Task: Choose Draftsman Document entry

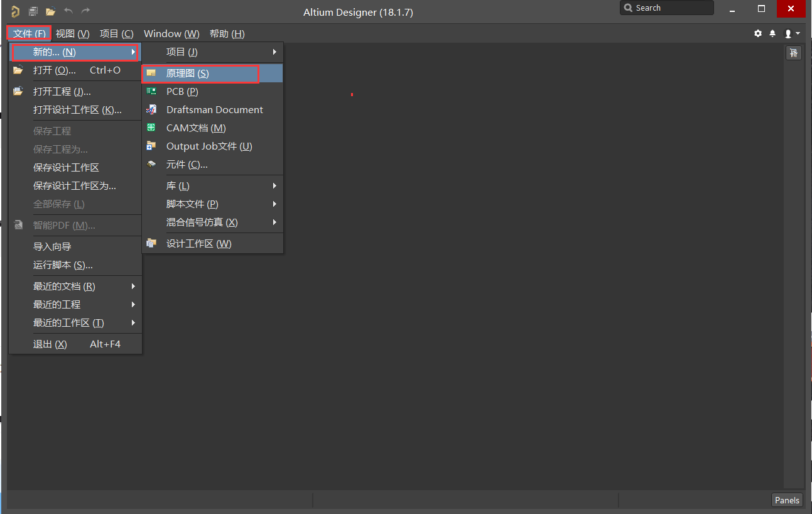Action: tap(212, 110)
